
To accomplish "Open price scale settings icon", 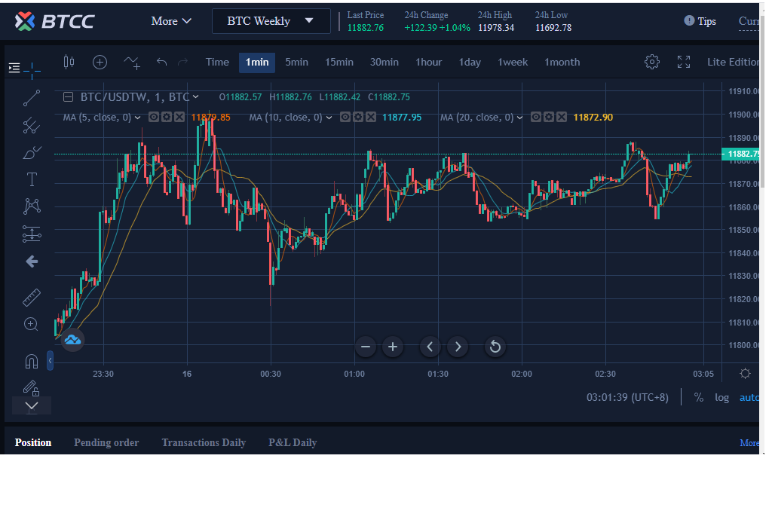I will coord(745,374).
